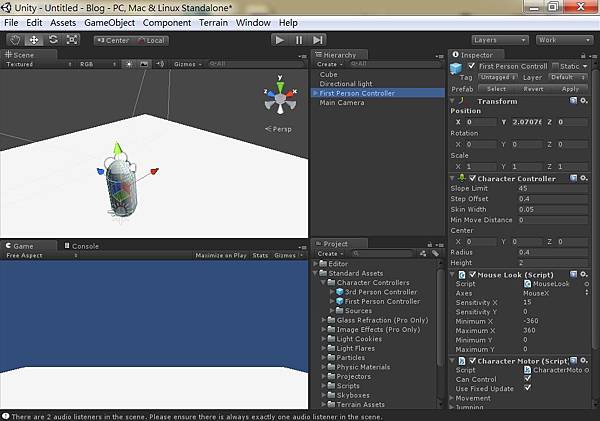Open Character Motor script gear menu

584,361
